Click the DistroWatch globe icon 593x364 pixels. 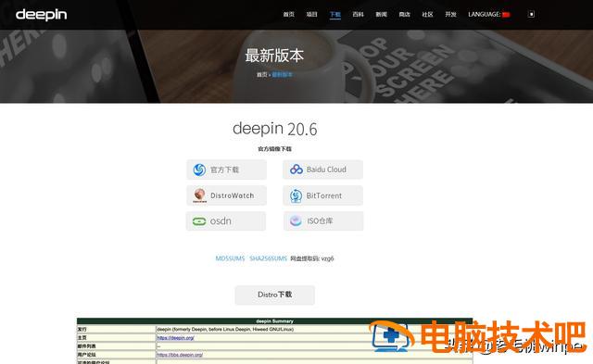pyautogui.click(x=200, y=195)
